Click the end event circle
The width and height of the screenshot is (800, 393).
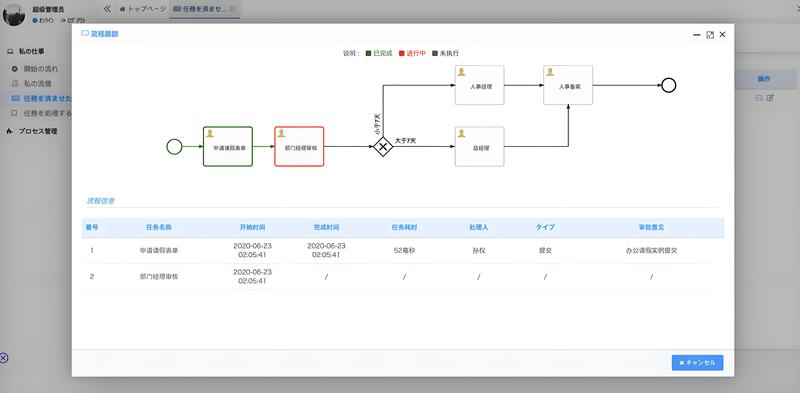pos(669,85)
